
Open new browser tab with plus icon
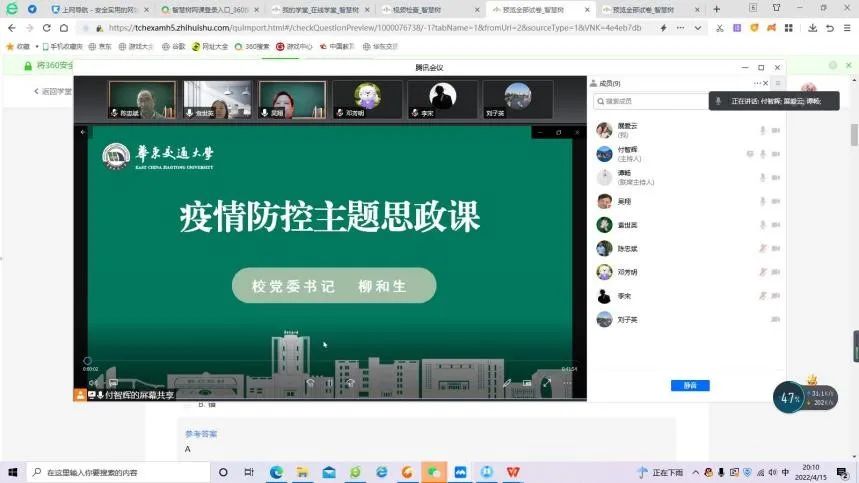coord(716,9)
